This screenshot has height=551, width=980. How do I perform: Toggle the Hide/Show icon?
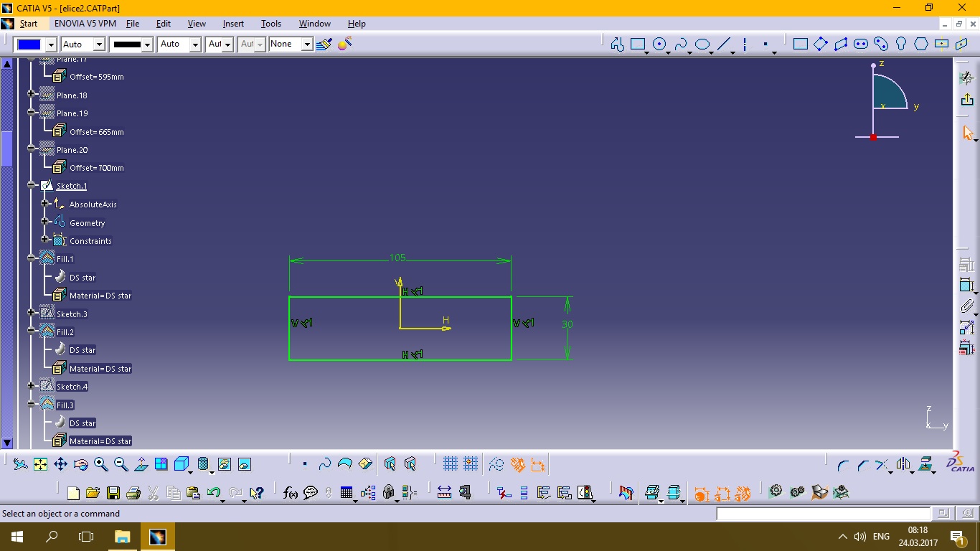pos(224,464)
